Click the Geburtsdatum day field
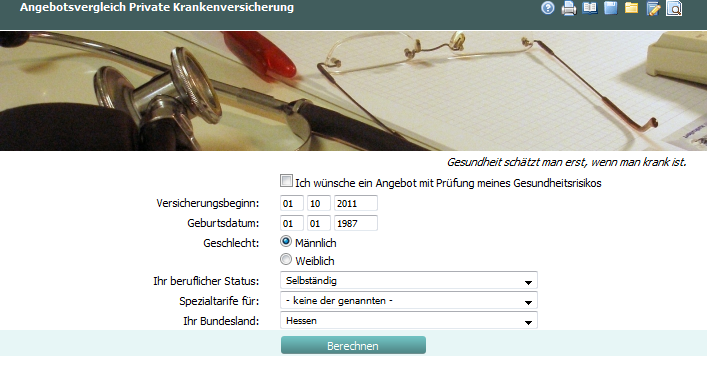Image resolution: width=712 pixels, height=376 pixels. click(292, 223)
